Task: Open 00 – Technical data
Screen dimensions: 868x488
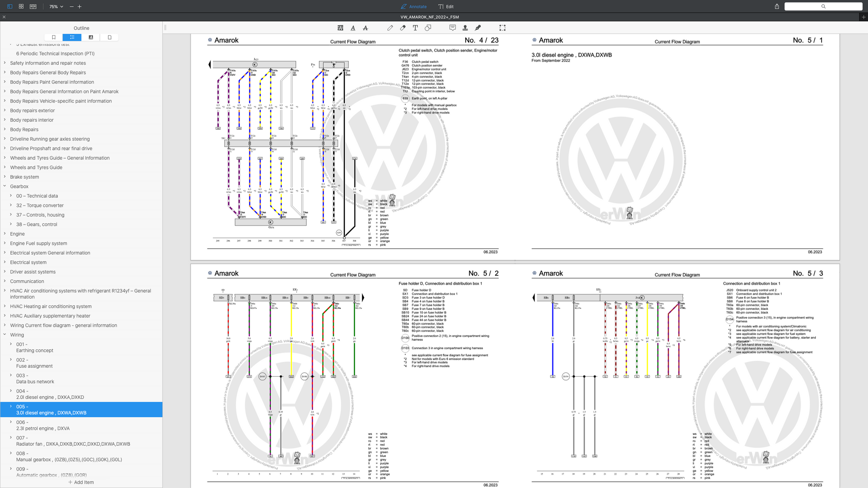Action: click(x=37, y=196)
